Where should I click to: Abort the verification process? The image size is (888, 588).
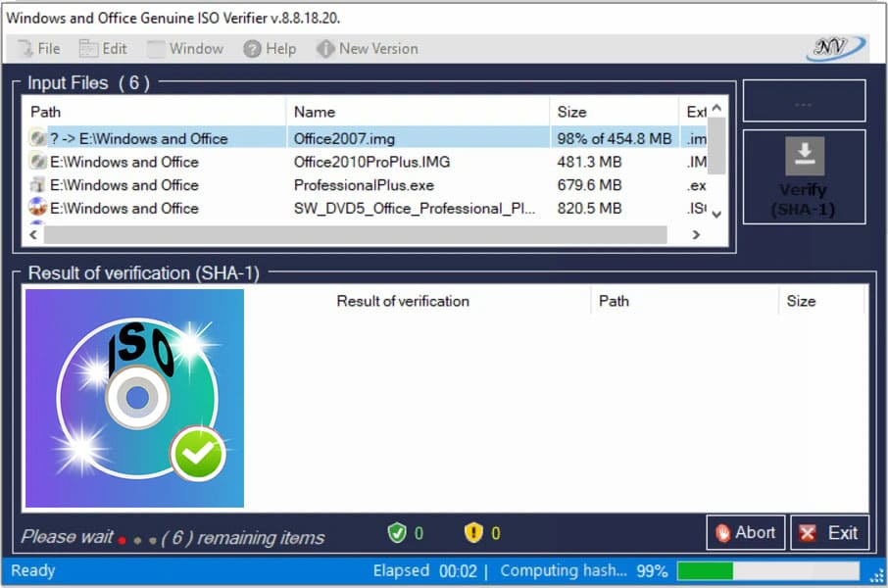pyautogui.click(x=745, y=532)
